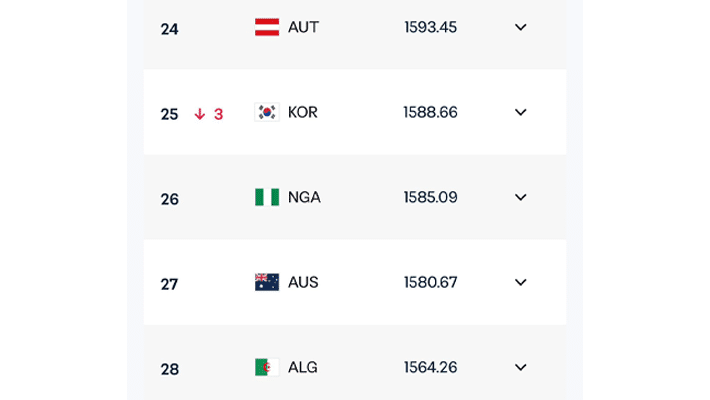Show details with the ALG row chevron

(x=520, y=367)
